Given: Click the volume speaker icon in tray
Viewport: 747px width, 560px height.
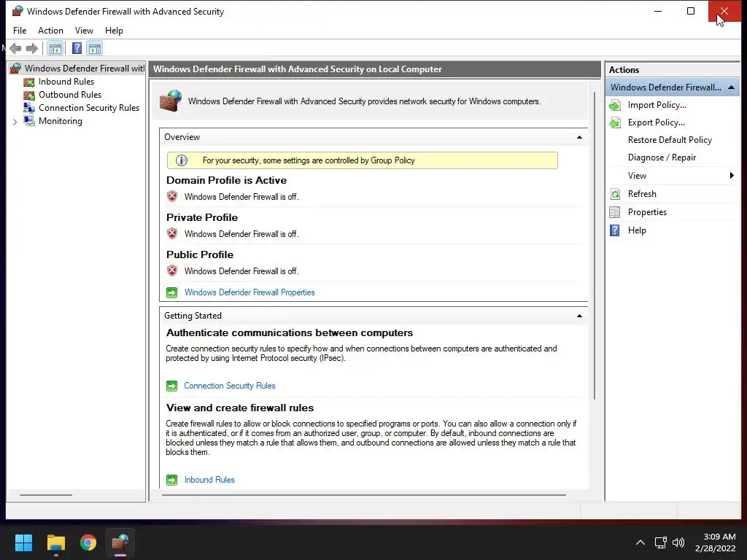Looking at the screenshot, I should tap(678, 542).
